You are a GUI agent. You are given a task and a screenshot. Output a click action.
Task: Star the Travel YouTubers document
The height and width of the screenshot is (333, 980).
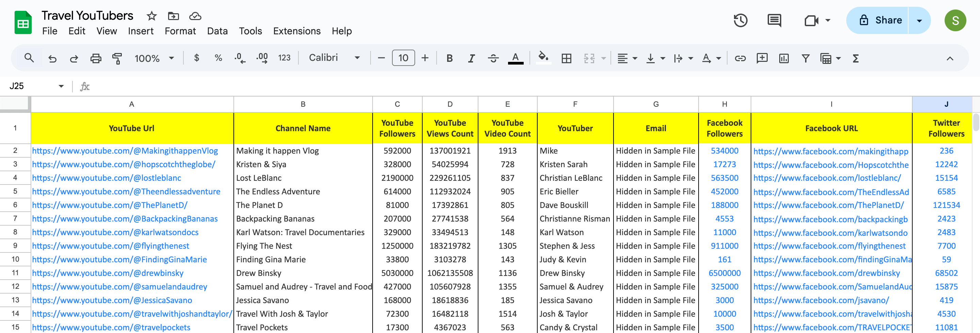click(151, 16)
